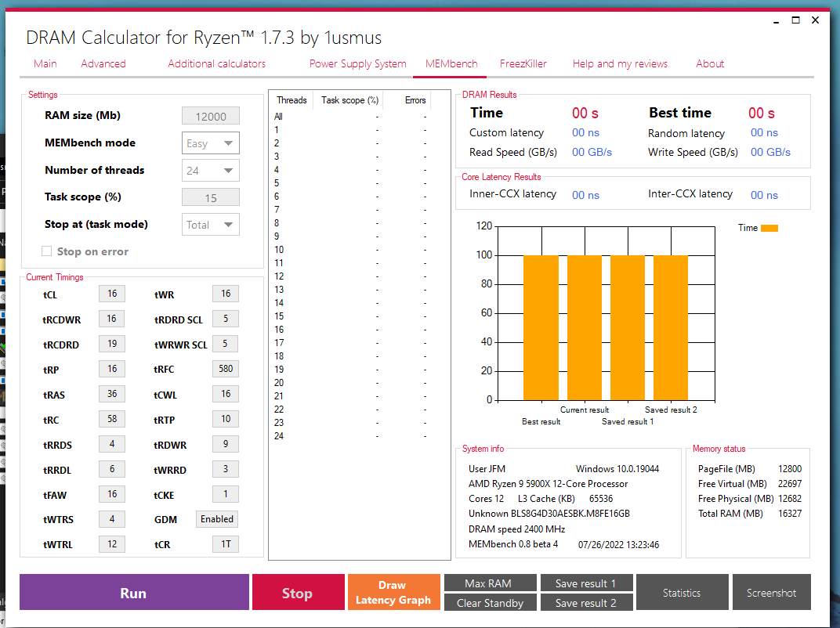Click the red Stop button

[x=298, y=592]
